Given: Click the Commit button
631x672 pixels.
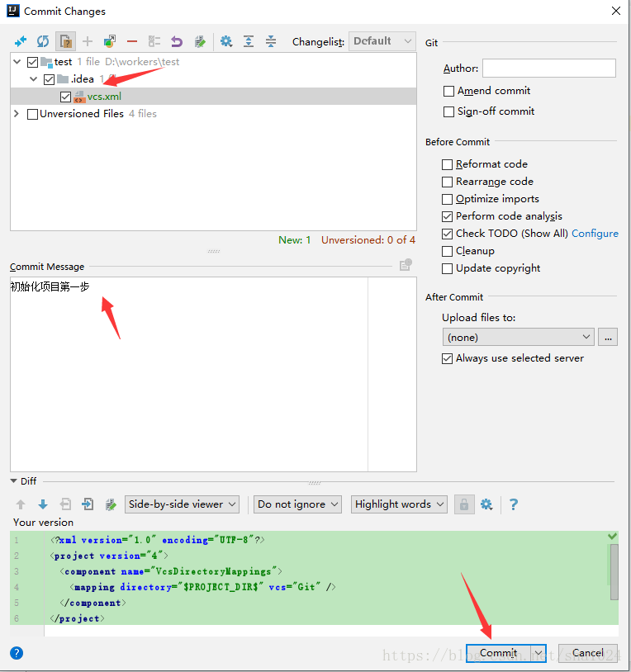Looking at the screenshot, I should click(x=499, y=653).
